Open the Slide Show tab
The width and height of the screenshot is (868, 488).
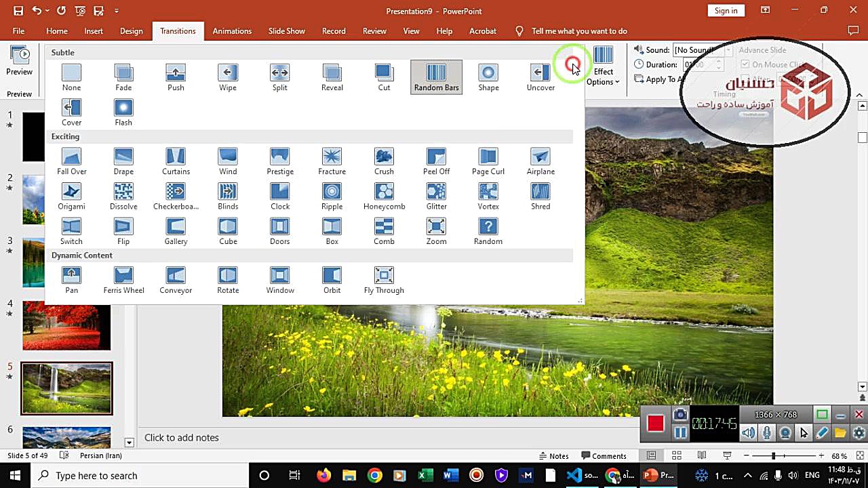(x=287, y=31)
